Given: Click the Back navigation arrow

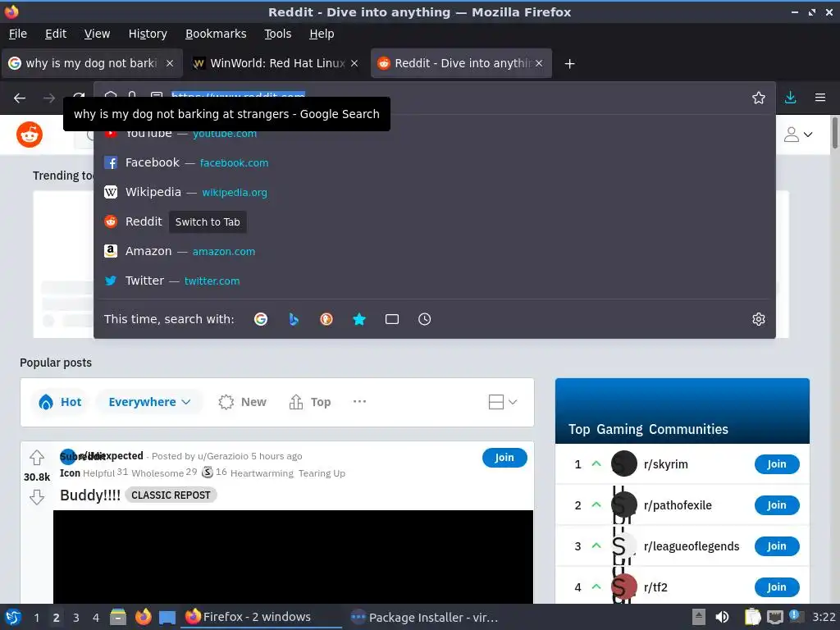Looking at the screenshot, I should [20, 98].
